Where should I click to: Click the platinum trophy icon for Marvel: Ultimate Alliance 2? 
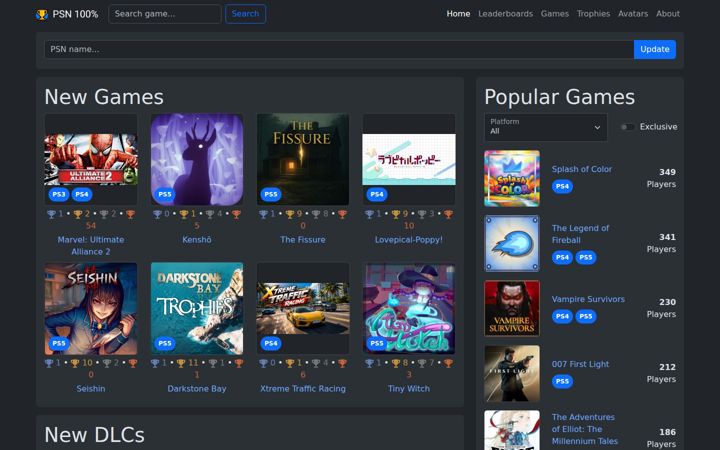51,214
